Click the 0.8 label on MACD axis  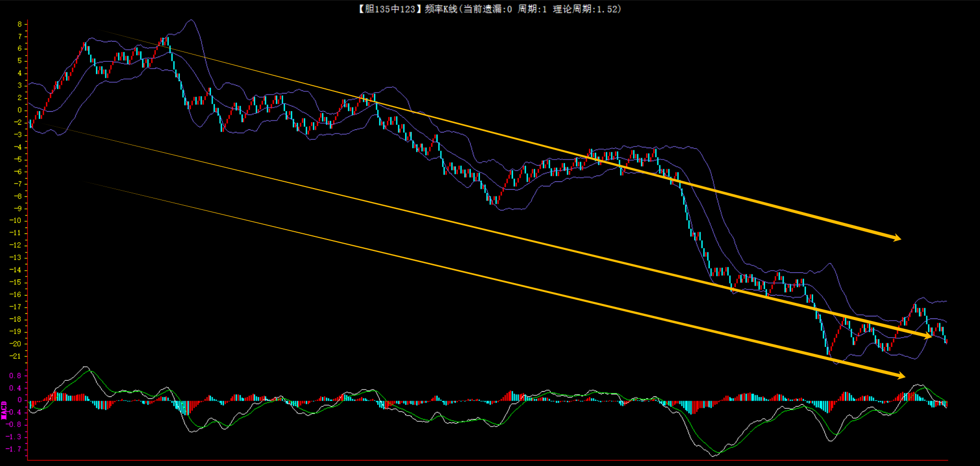(16, 376)
